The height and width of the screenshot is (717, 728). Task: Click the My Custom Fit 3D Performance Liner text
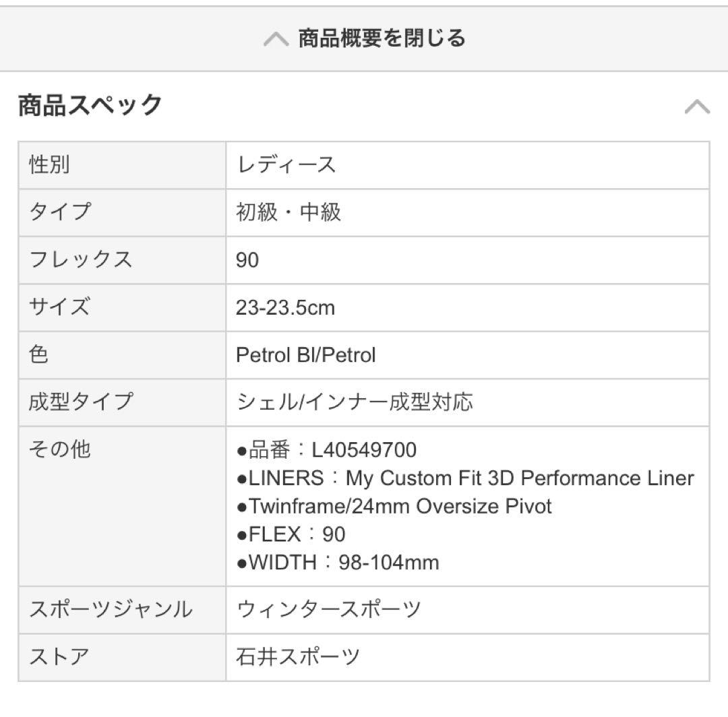coord(519,478)
